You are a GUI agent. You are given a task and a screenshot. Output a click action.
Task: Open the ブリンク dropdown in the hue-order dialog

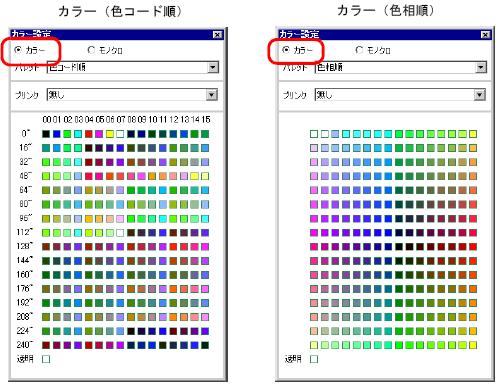point(401,95)
